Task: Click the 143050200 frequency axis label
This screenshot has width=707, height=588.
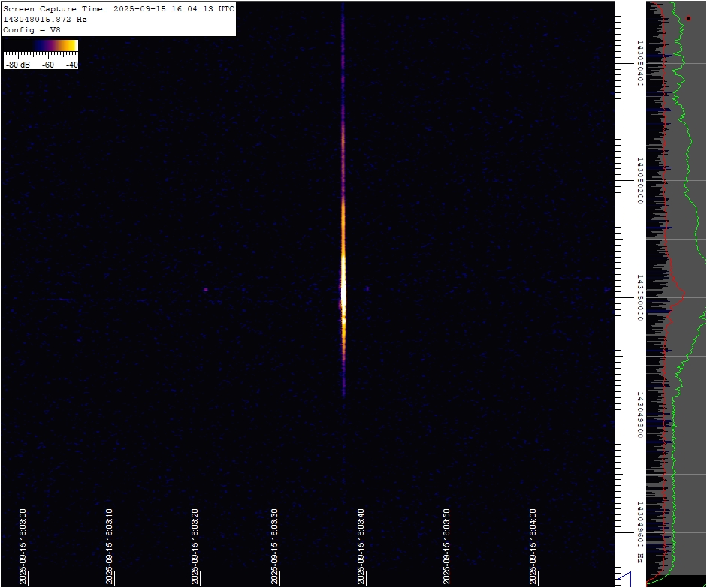Action: pyautogui.click(x=639, y=180)
